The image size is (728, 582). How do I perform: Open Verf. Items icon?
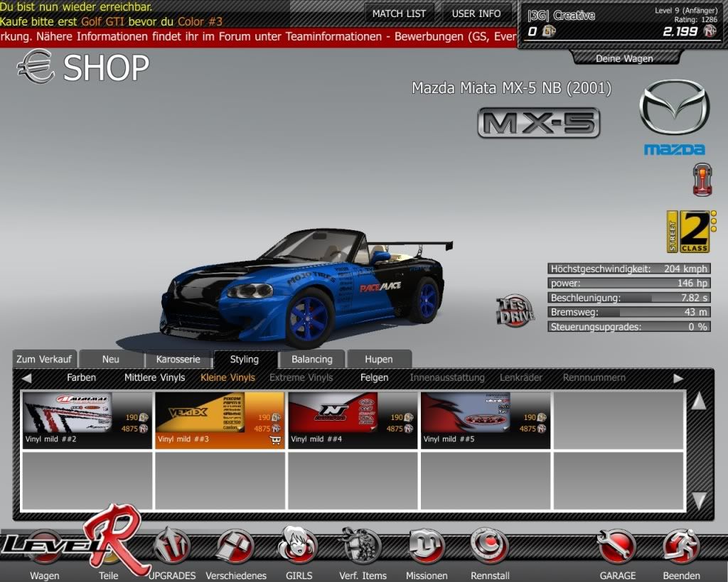[362, 547]
